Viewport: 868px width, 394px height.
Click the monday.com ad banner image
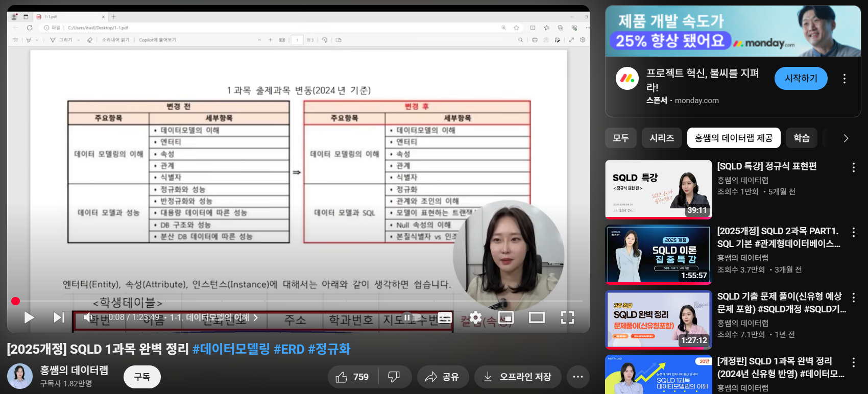[x=733, y=31]
